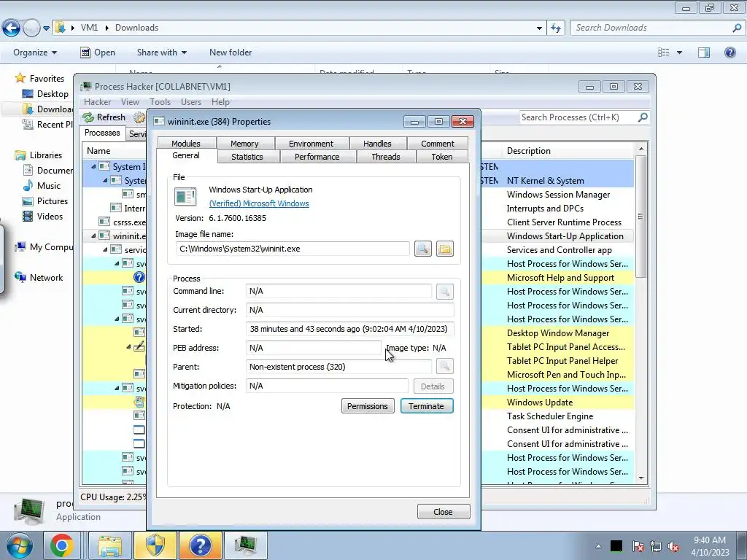The image size is (747, 560).
Task: Open the Performance tab
Action: [x=317, y=157]
